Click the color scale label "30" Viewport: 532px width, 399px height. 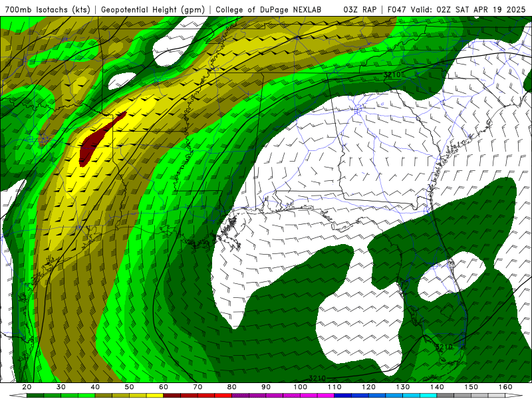[x=61, y=387]
